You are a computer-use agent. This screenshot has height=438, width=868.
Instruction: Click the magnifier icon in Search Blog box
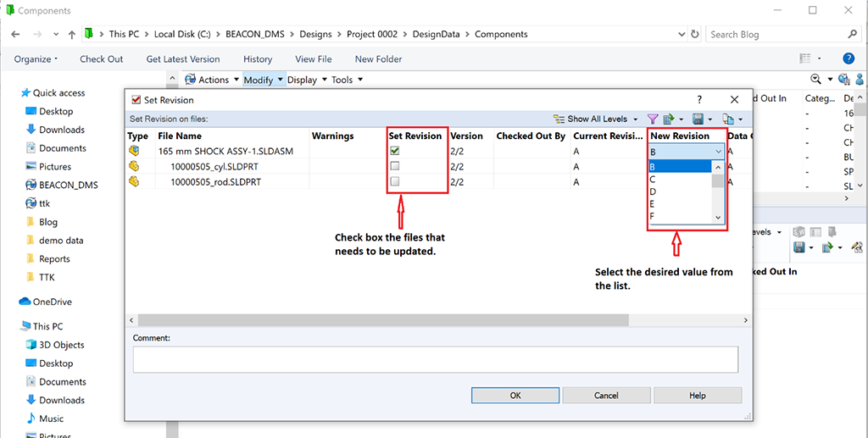click(852, 34)
